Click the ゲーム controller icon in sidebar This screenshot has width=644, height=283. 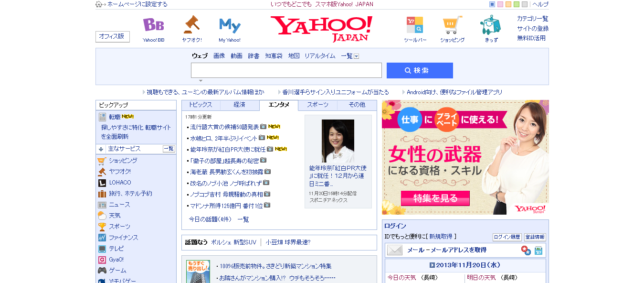click(102, 271)
